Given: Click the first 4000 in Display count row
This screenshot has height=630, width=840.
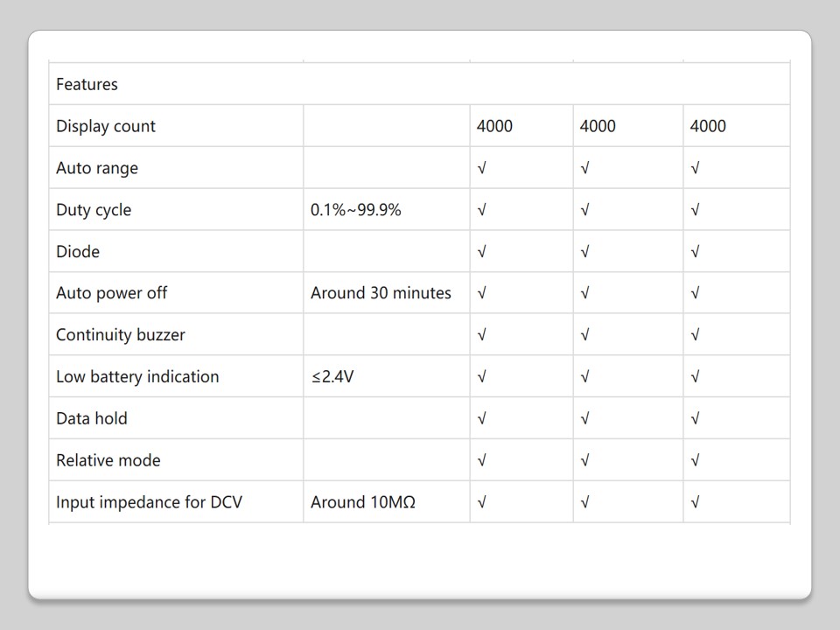Looking at the screenshot, I should [x=494, y=126].
